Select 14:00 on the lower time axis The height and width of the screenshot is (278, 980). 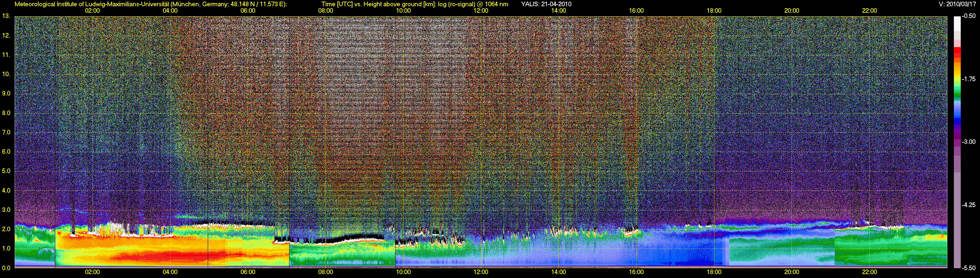(x=559, y=272)
